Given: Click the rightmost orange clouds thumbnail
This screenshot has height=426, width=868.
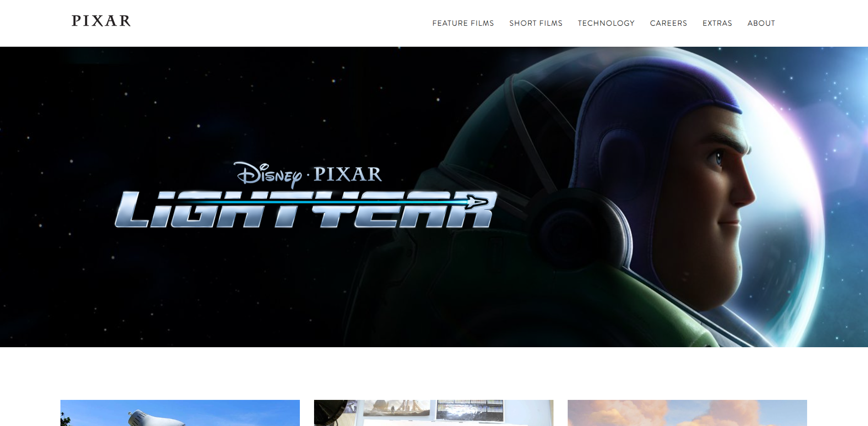Looking at the screenshot, I should [688, 413].
